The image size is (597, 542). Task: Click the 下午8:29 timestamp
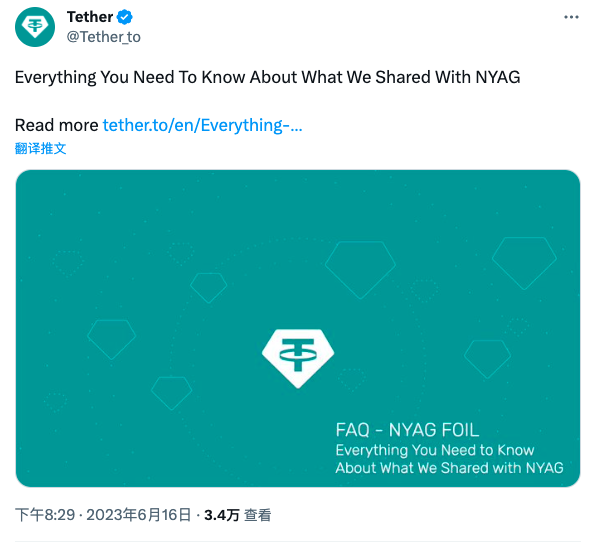pos(45,515)
